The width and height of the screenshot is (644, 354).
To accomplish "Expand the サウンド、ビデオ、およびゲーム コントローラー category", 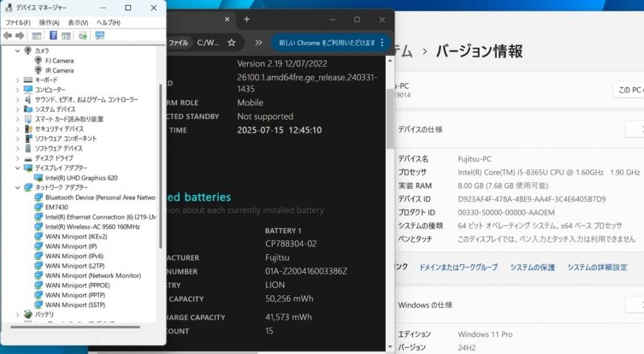I will click(17, 99).
